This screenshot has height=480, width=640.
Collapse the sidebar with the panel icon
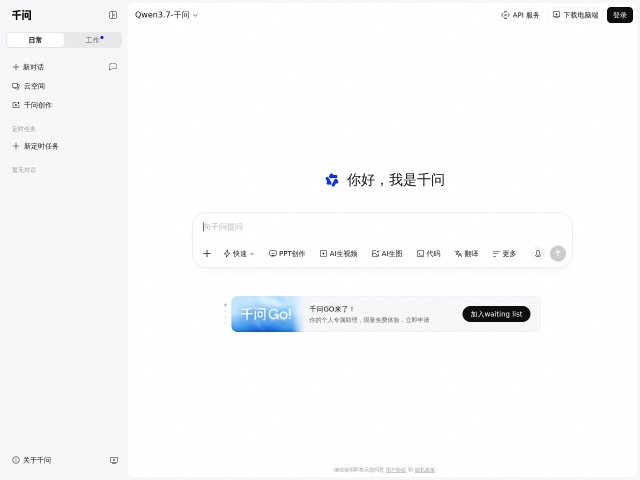click(113, 15)
